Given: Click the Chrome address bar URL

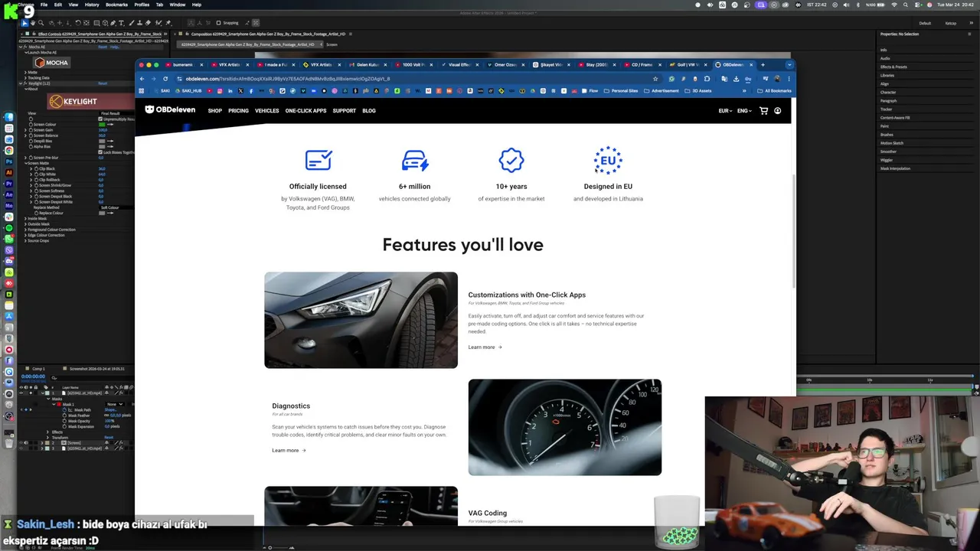Looking at the screenshot, I should pos(288,79).
